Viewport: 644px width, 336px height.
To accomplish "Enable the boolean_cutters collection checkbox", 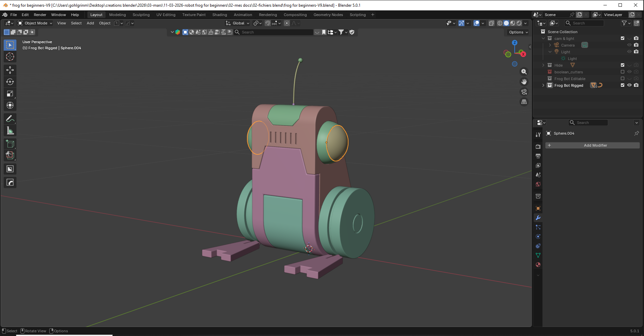I will (623, 72).
